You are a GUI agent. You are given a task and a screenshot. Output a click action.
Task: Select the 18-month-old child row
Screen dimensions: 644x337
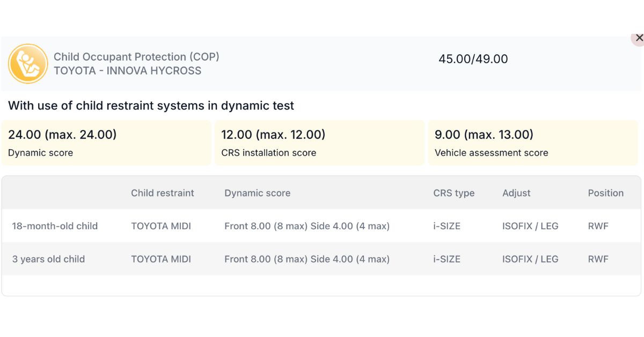[x=54, y=226]
